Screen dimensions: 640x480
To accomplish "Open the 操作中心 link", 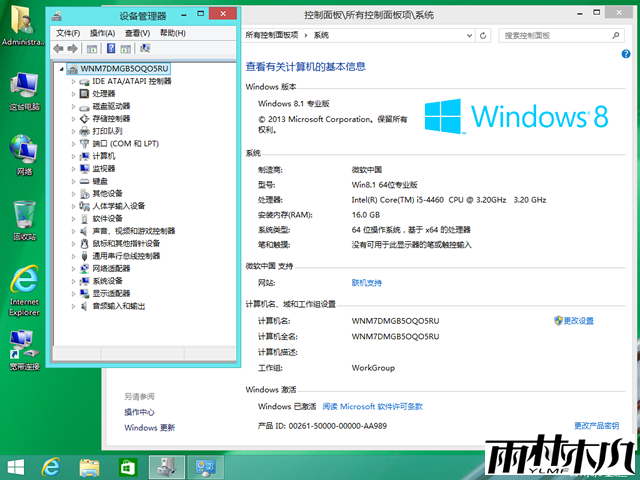I will 139,412.
